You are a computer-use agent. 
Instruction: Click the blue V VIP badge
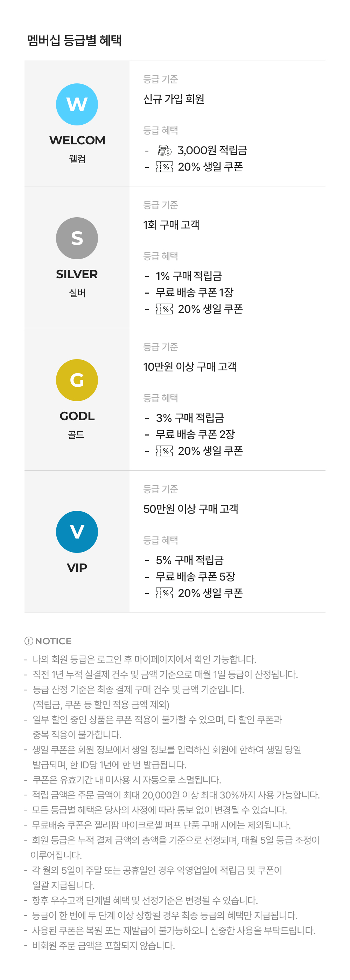[77, 532]
